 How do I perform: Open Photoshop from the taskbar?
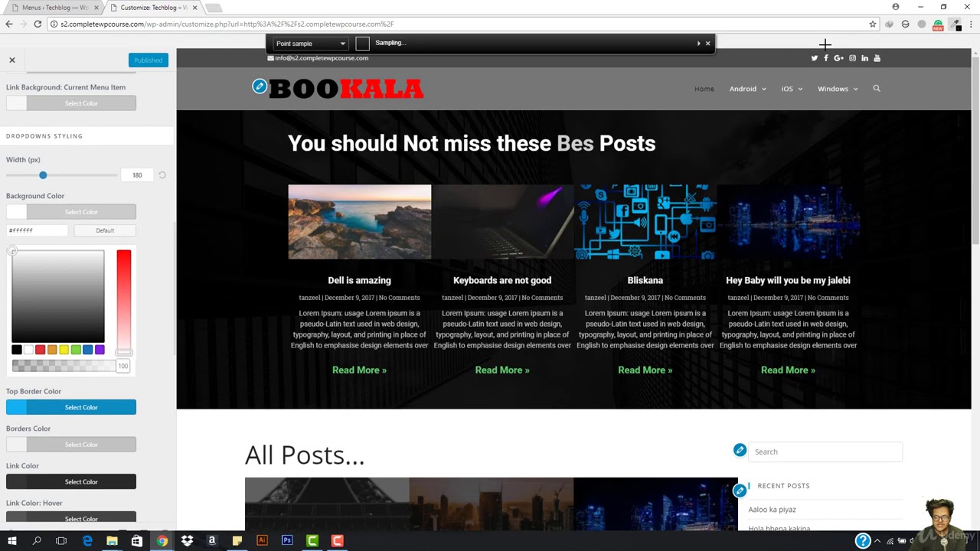(287, 541)
